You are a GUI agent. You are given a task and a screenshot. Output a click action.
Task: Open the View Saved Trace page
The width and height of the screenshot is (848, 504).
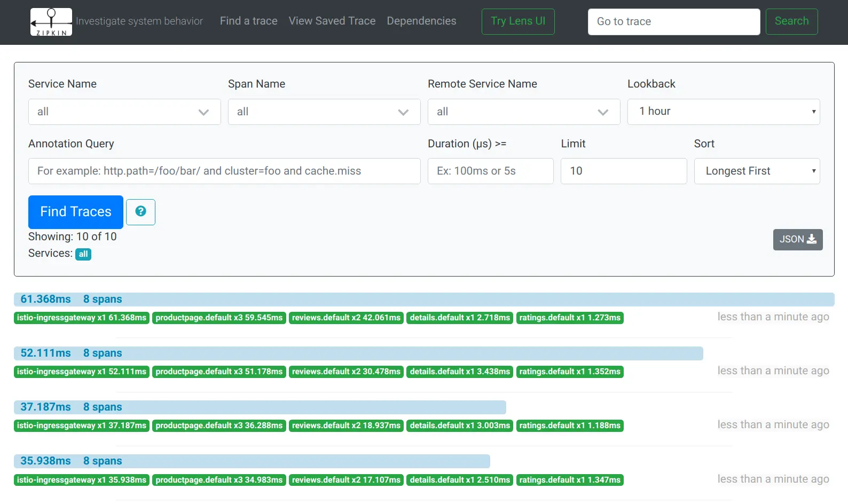[x=332, y=21]
